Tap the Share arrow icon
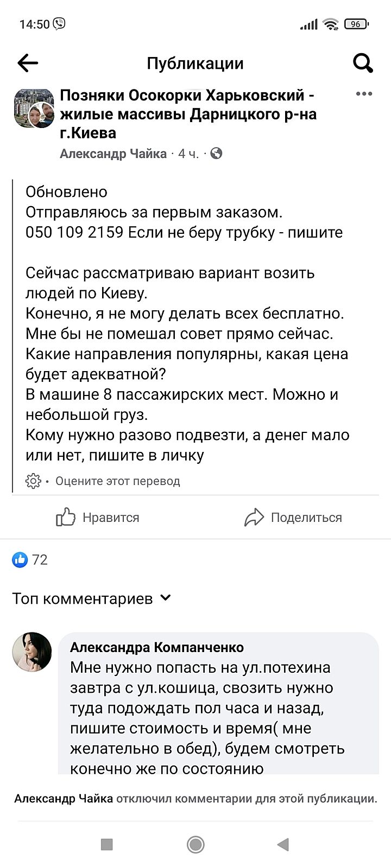391x868 pixels. [254, 518]
